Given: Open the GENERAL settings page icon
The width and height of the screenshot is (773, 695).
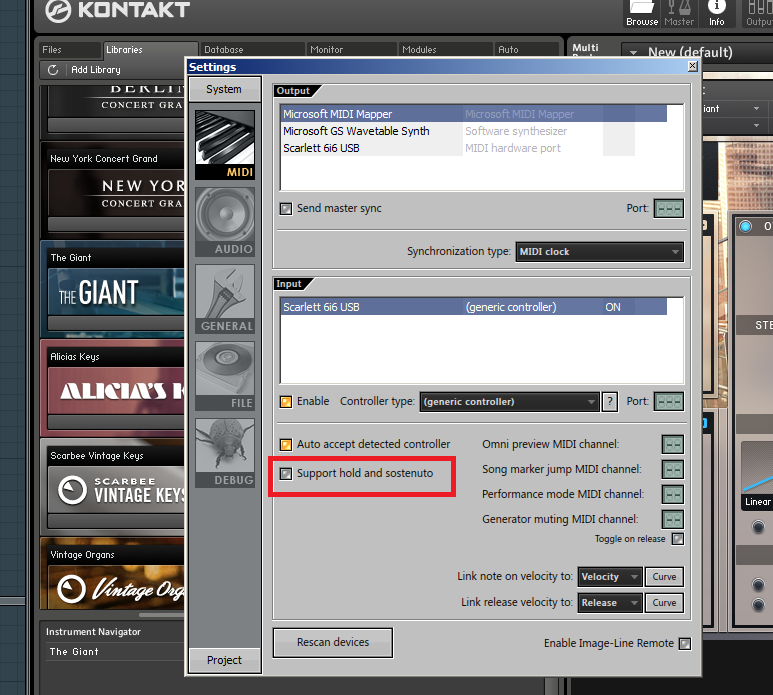Looking at the screenshot, I should click(225, 299).
